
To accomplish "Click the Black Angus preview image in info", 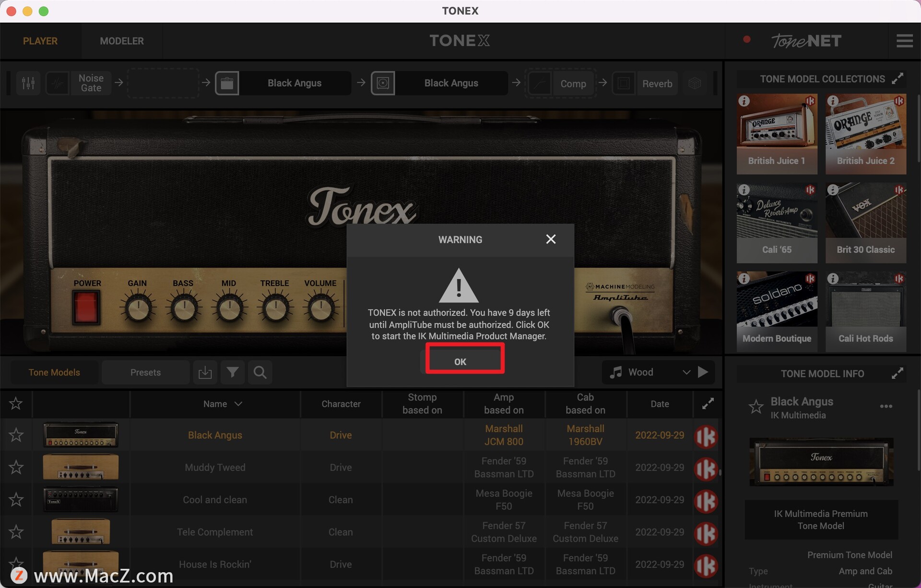I will coord(821,461).
